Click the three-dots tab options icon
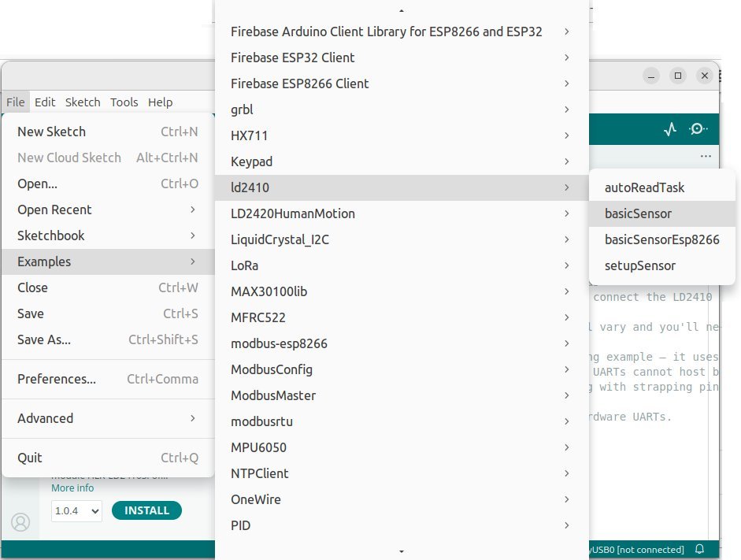741x560 pixels. pyautogui.click(x=706, y=156)
